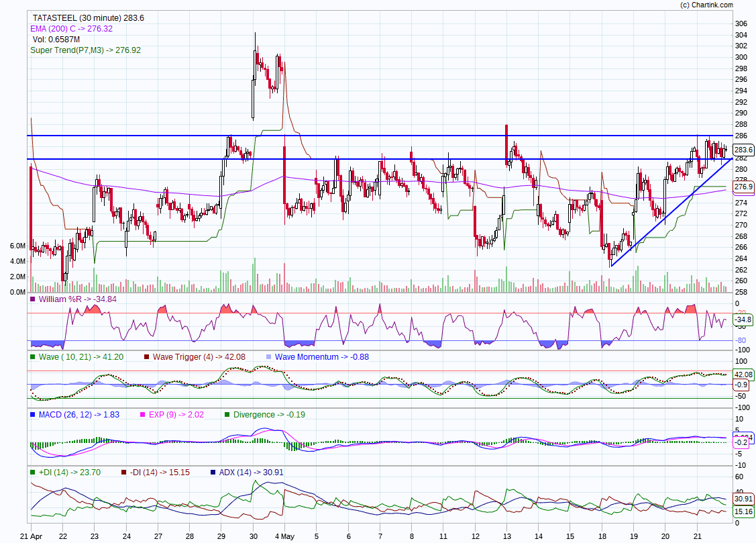756x543 pixels.
Task: Click the 30.91 ADX value tag
Action: 743,499
